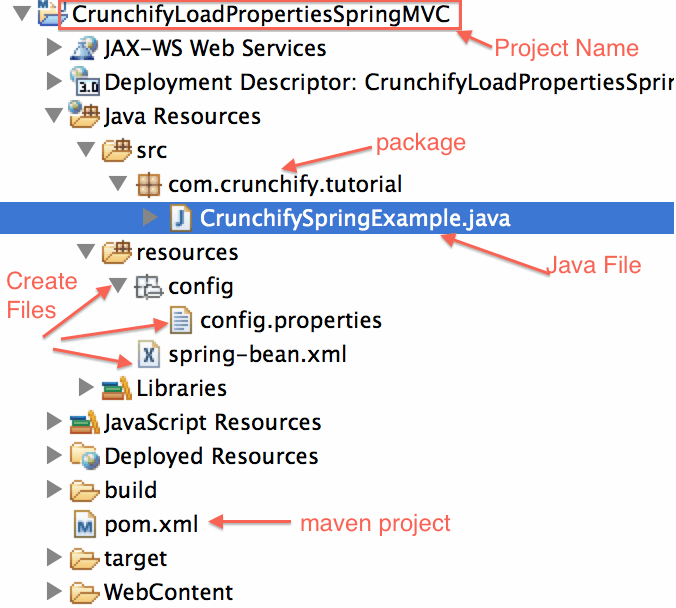Click the Deployment Descriptor icon
676x608 pixels.
(x=85, y=82)
